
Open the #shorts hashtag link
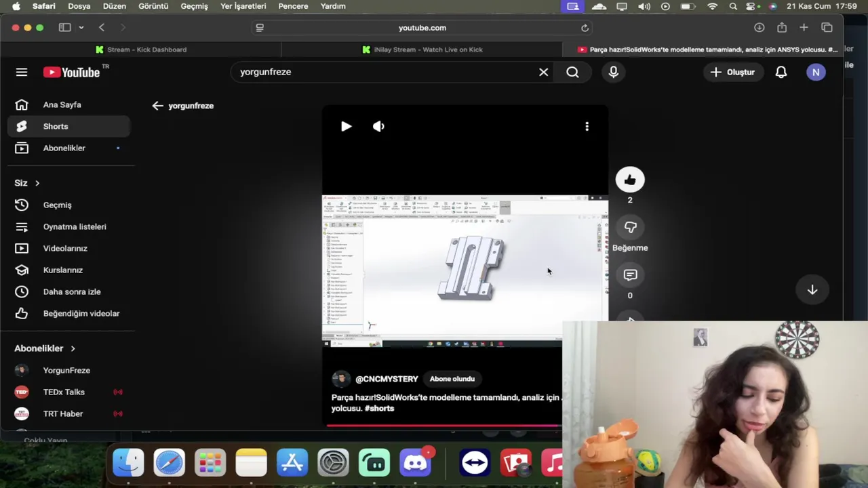379,408
